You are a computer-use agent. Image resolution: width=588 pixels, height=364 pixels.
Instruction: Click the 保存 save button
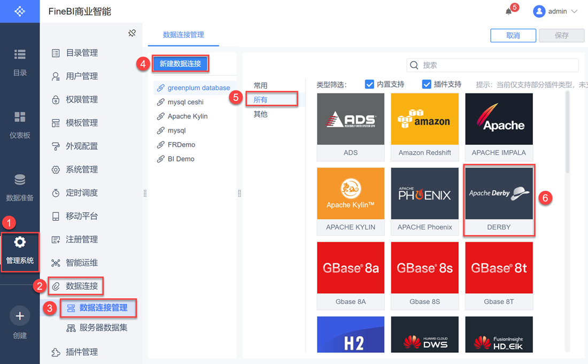(561, 36)
